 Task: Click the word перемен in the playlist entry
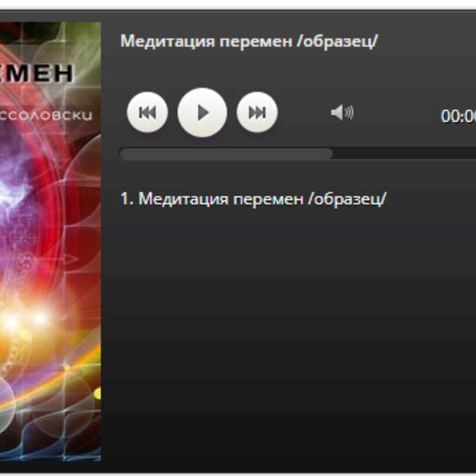(x=268, y=200)
